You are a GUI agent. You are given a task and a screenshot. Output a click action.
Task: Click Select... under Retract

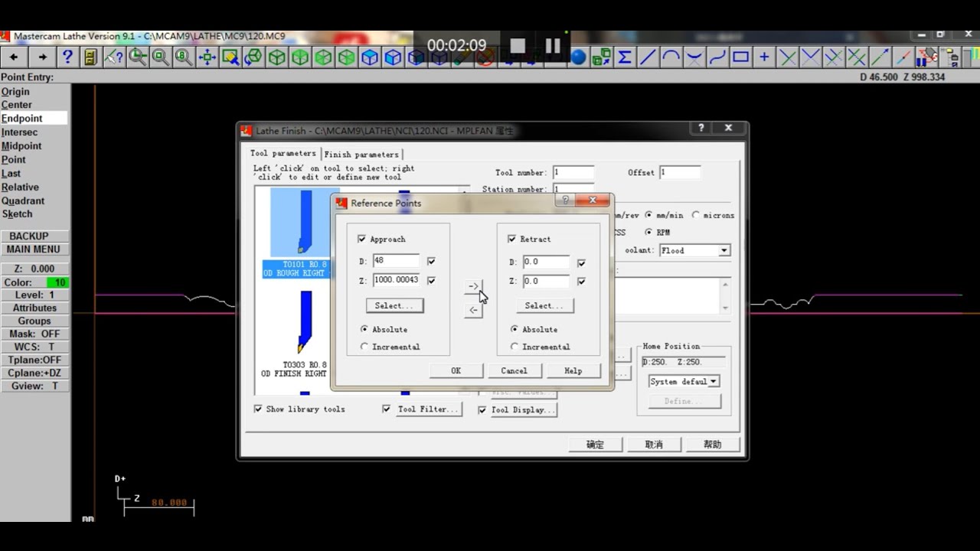(544, 305)
